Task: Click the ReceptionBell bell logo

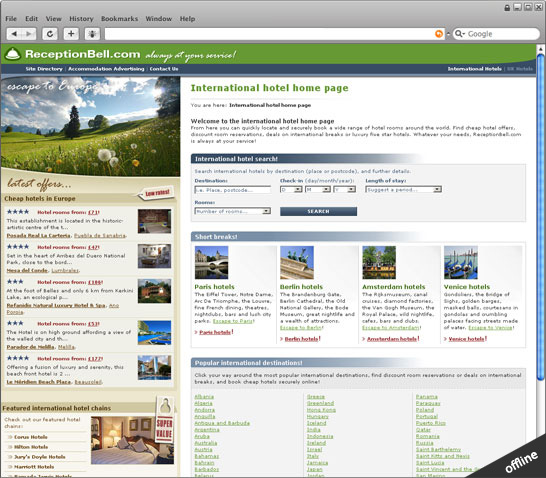Action: [13, 54]
